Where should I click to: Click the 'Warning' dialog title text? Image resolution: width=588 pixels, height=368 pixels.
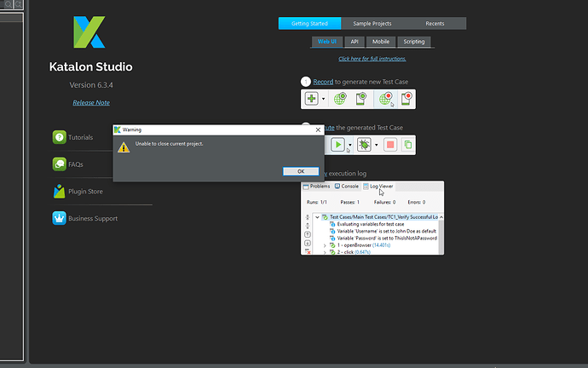(132, 129)
